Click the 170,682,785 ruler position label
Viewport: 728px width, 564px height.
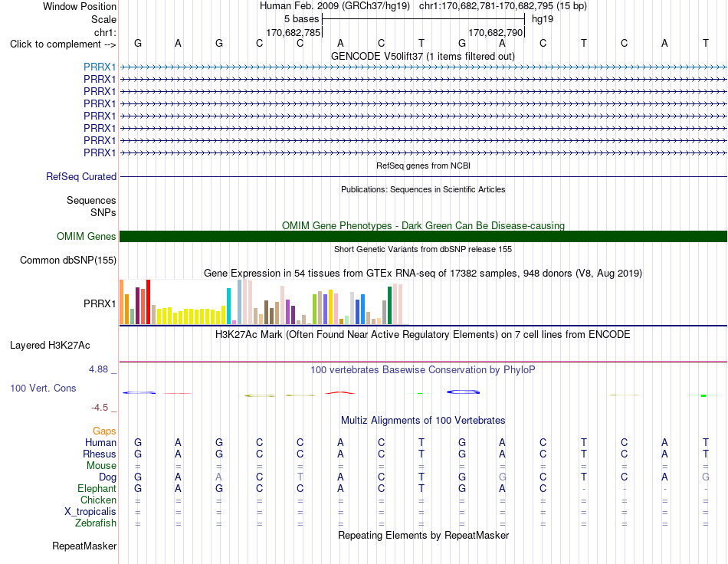click(293, 32)
